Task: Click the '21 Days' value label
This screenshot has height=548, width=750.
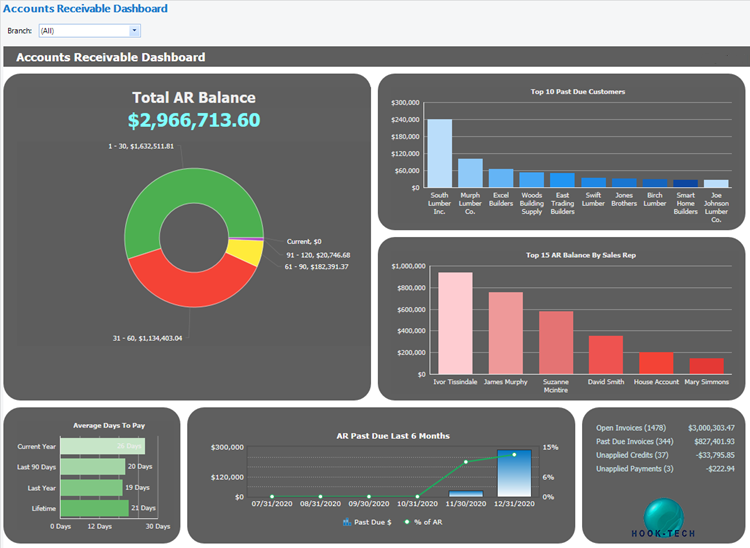Action: click(143, 508)
